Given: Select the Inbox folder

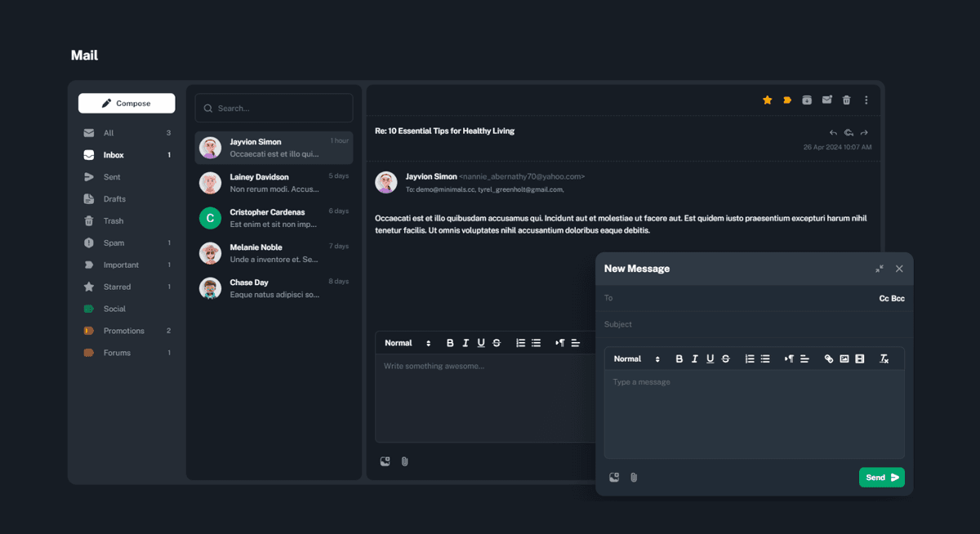Looking at the screenshot, I should click(127, 155).
